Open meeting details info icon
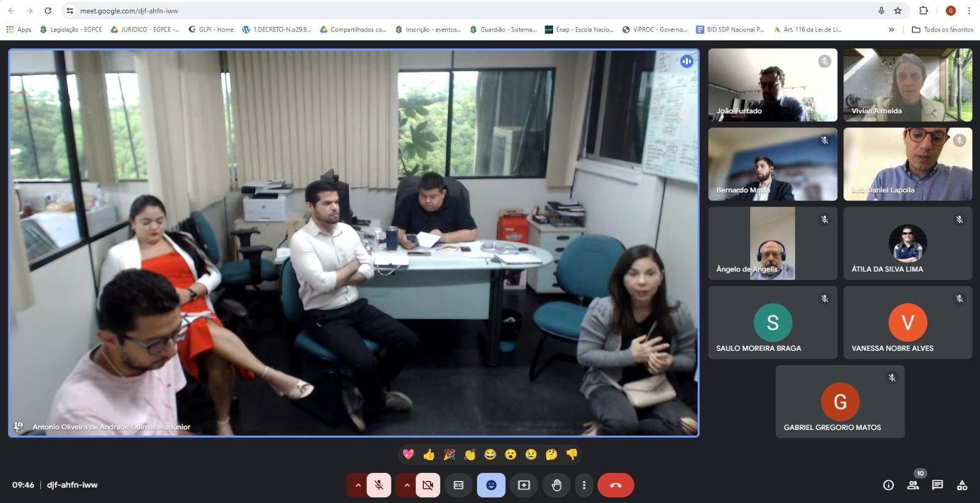980x503 pixels. click(888, 485)
